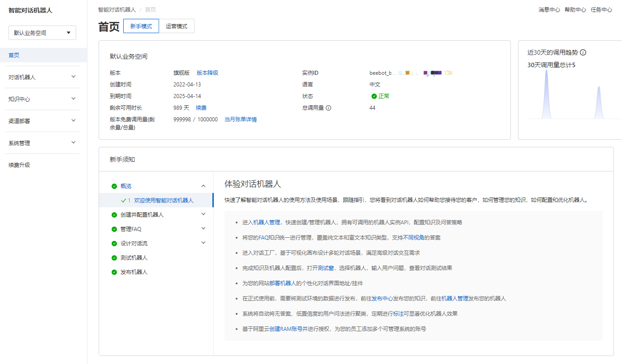The height and width of the screenshot is (364, 622).
Task: Select 测试机器人 step in the guide
Action: (x=134, y=258)
